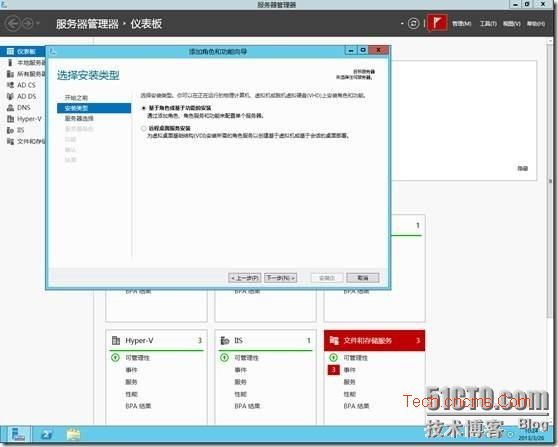Image resolution: width=558 pixels, height=447 pixels.
Task: Close the 添加角色和功能向导 wizard window
Action: click(x=378, y=50)
